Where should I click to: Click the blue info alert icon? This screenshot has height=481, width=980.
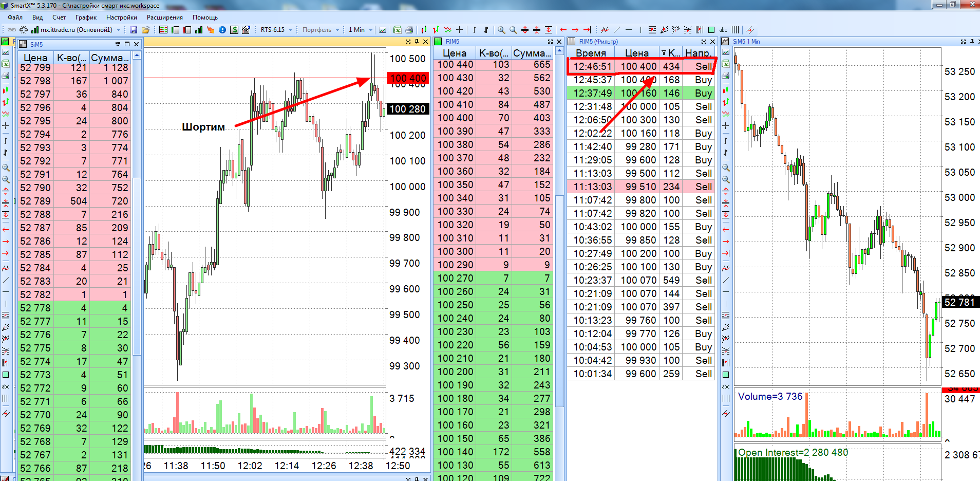coord(222,30)
